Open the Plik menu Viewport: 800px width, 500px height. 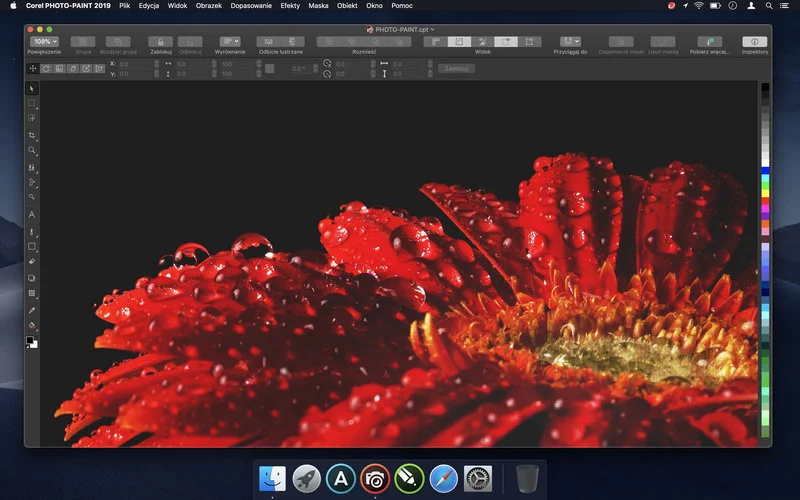(124, 6)
